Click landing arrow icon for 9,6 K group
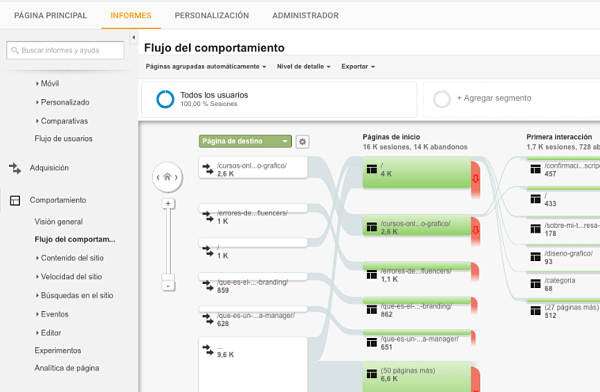This screenshot has width=600, height=392. [x=208, y=350]
